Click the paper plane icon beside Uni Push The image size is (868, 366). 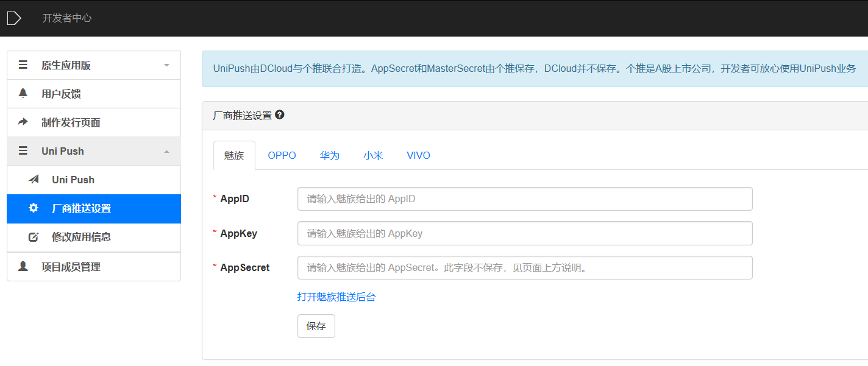(x=34, y=180)
